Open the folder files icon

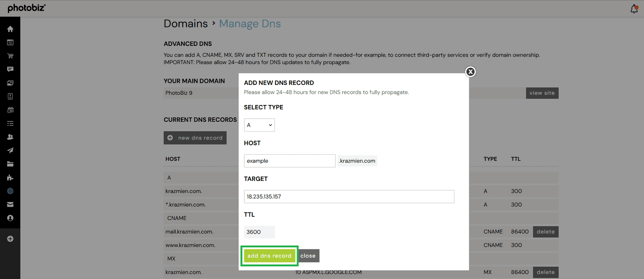[10, 164]
